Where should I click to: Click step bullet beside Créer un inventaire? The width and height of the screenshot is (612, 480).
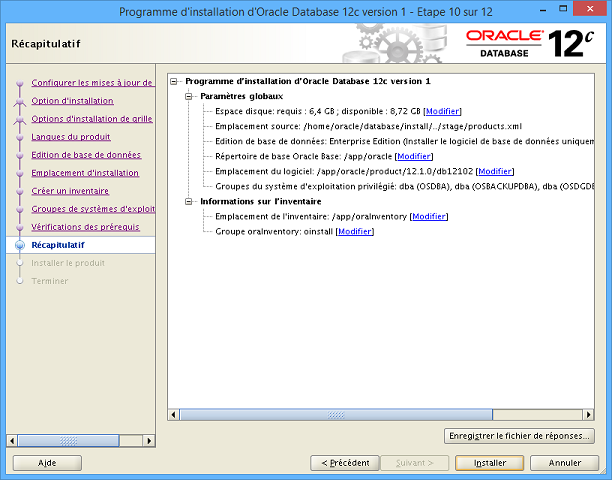pyautogui.click(x=20, y=191)
